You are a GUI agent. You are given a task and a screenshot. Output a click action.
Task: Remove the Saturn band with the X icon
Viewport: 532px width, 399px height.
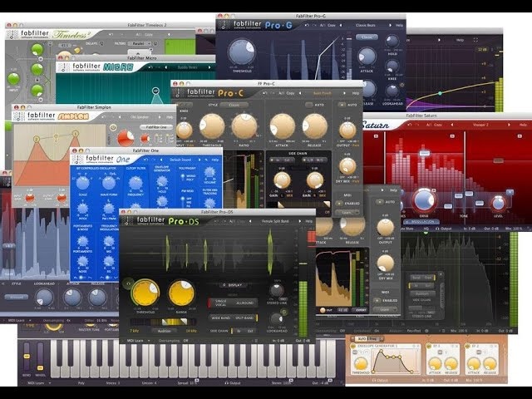[510, 192]
